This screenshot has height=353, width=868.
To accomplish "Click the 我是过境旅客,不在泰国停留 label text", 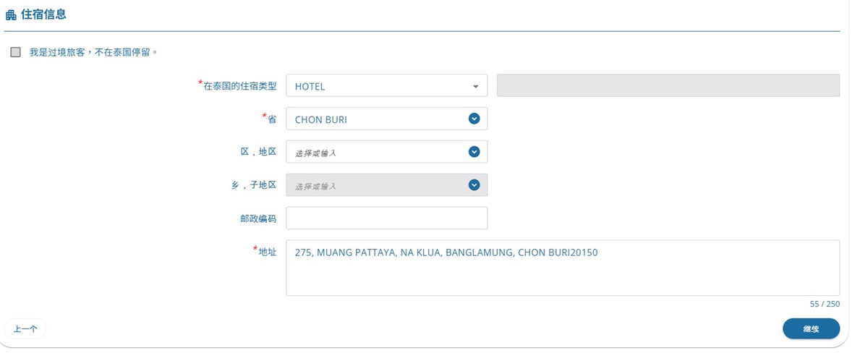I will 93,53.
